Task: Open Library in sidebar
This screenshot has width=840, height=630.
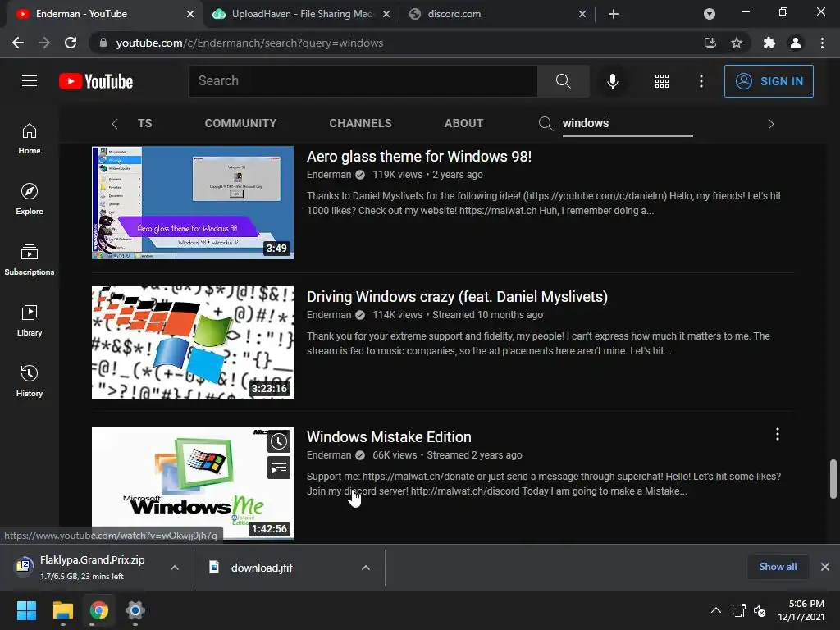Action: pos(30,321)
